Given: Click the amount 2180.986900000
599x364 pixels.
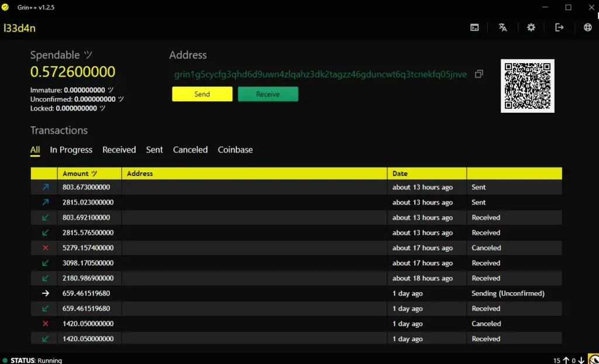Looking at the screenshot, I should pos(88,278).
